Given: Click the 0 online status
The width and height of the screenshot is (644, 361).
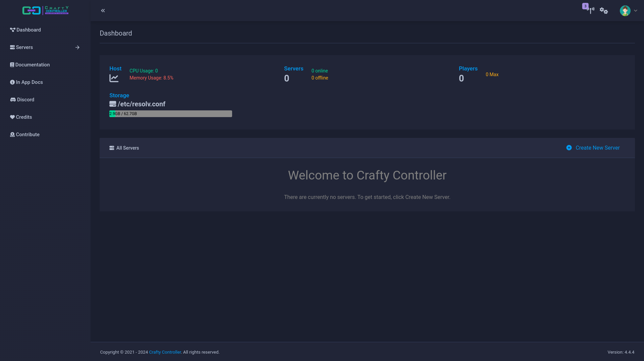Looking at the screenshot, I should [x=320, y=71].
